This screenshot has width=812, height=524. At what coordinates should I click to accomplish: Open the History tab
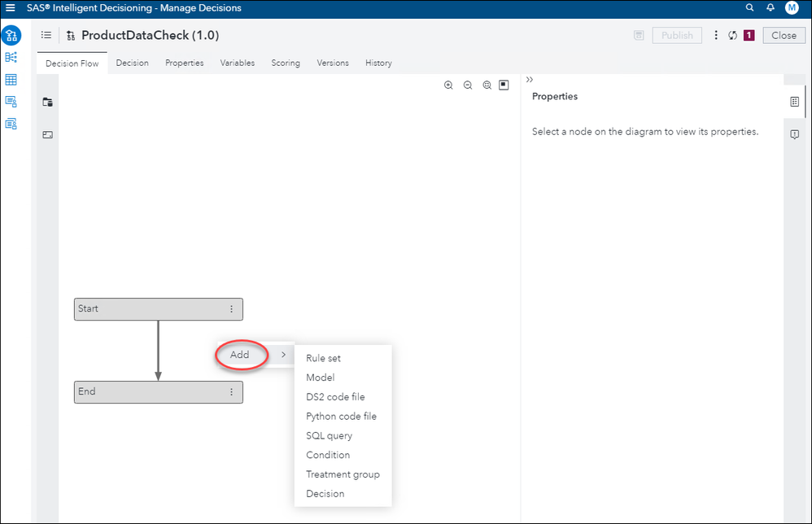[378, 63]
